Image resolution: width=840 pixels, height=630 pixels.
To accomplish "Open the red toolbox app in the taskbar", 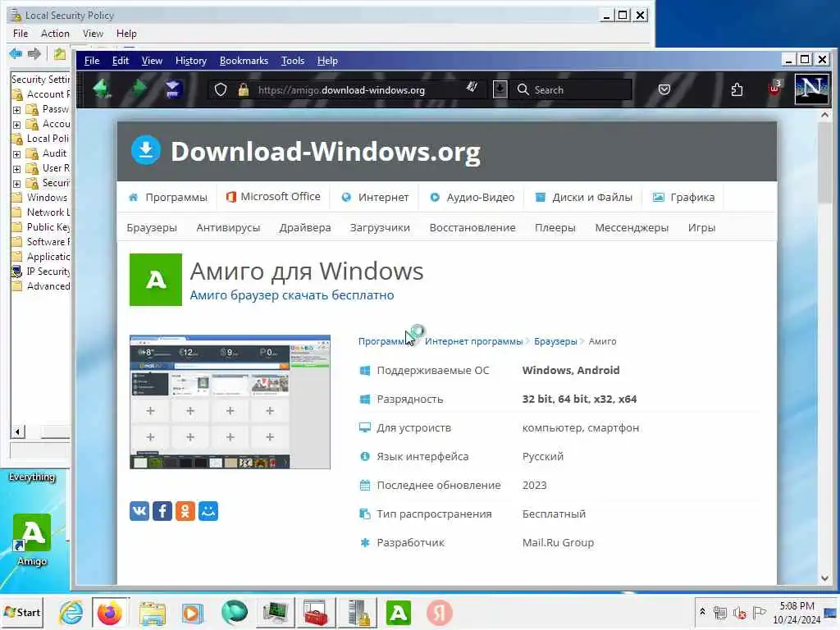I will coord(316,613).
